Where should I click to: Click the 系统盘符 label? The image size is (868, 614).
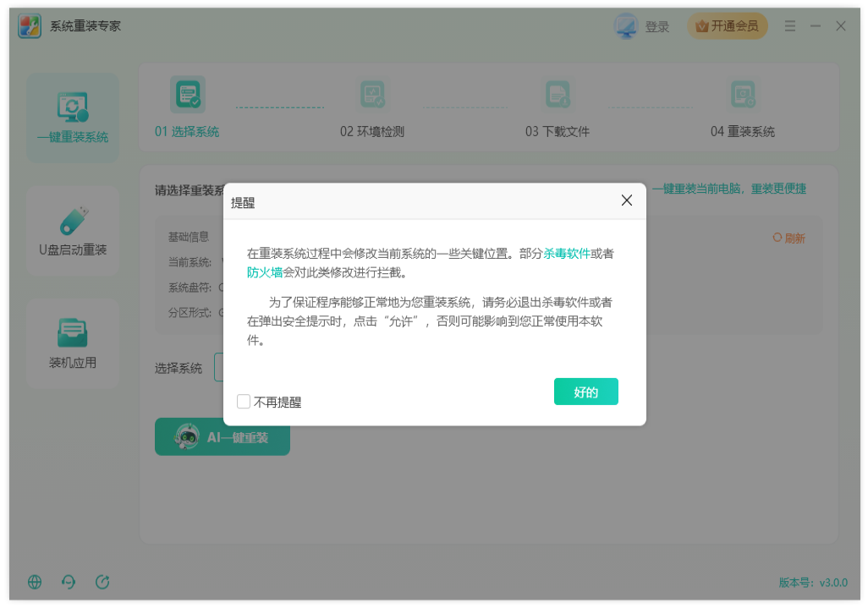pos(190,288)
